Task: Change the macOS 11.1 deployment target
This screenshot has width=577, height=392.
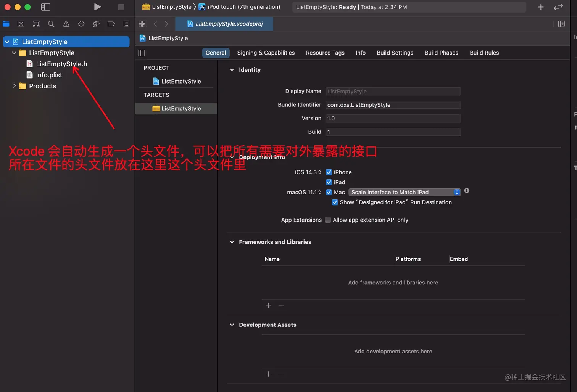Action: point(304,192)
